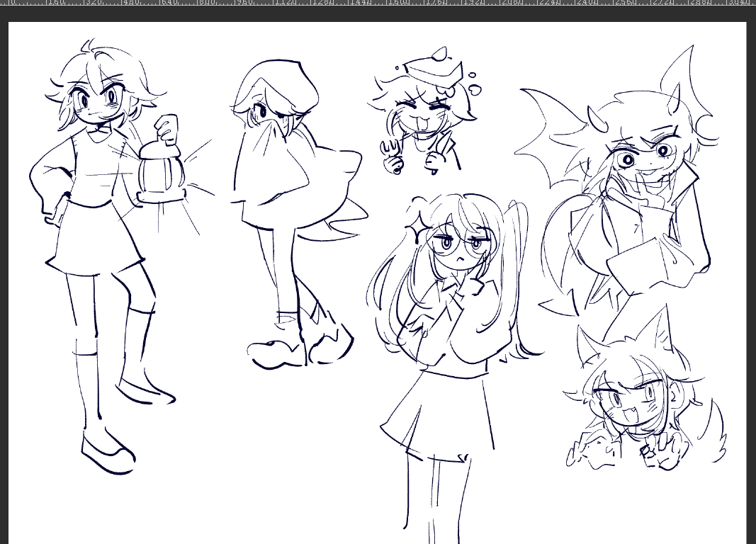Screen dimensions: 756x544
Task: Click the 1280 mark on the horizontal ruler
Action: pos(322,2)
